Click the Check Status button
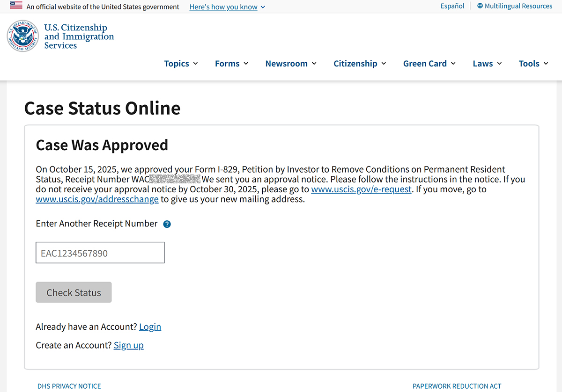Image resolution: width=562 pixels, height=392 pixels. (74, 292)
